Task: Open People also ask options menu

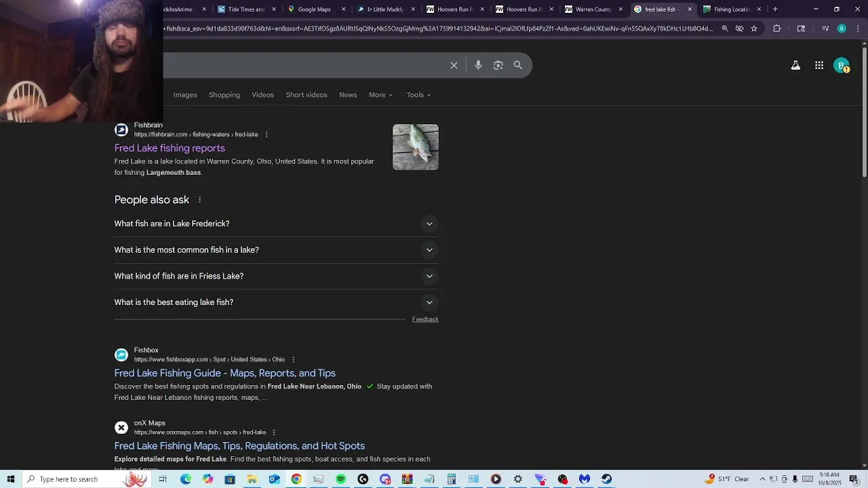Action: (199, 200)
